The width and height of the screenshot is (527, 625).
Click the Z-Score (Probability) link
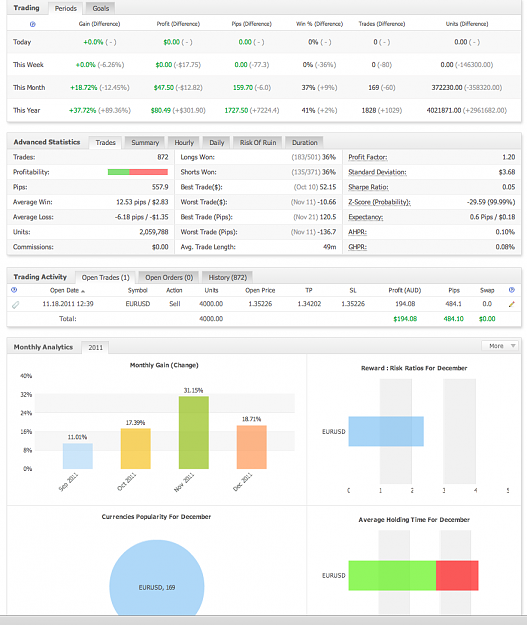click(x=379, y=202)
